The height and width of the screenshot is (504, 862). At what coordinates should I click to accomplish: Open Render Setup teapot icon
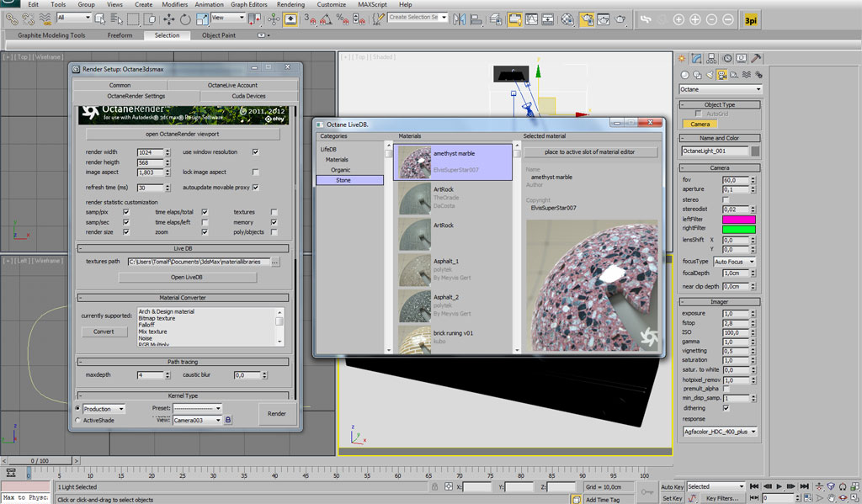[x=587, y=19]
